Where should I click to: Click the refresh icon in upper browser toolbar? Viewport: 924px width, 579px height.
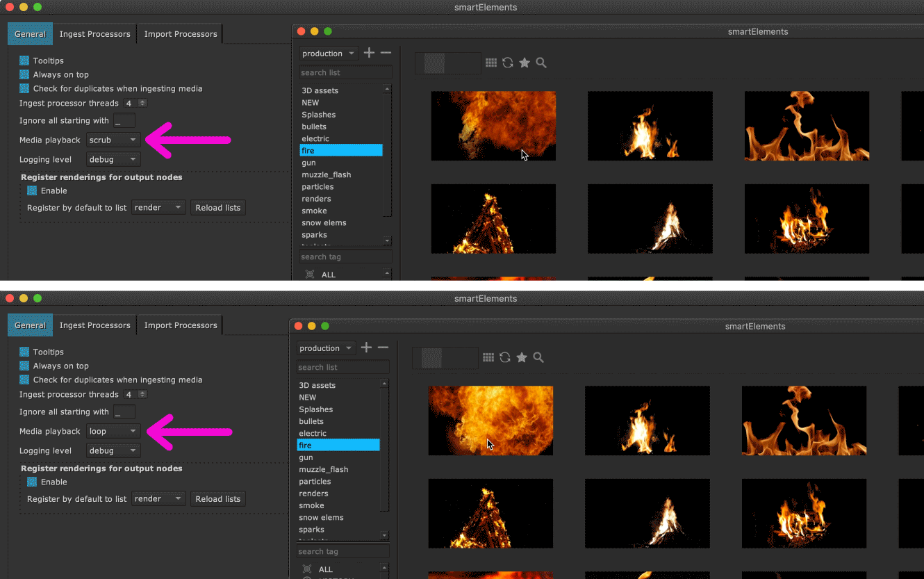click(x=508, y=63)
